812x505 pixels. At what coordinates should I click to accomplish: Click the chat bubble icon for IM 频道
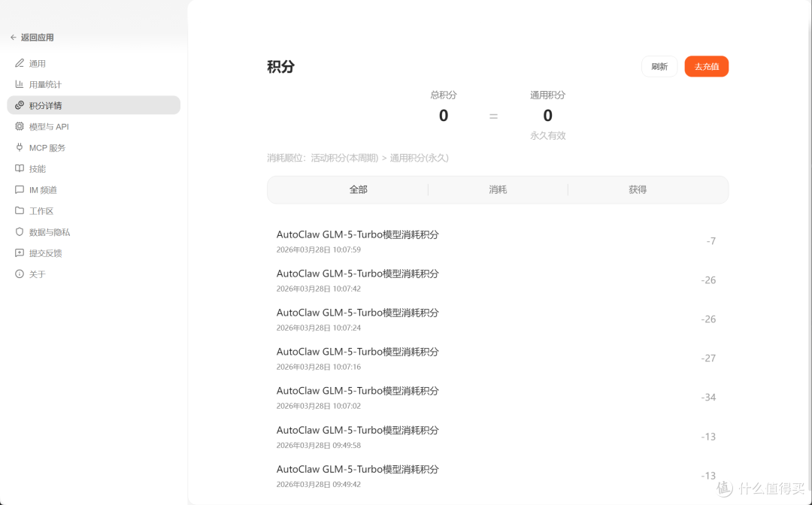[19, 190]
